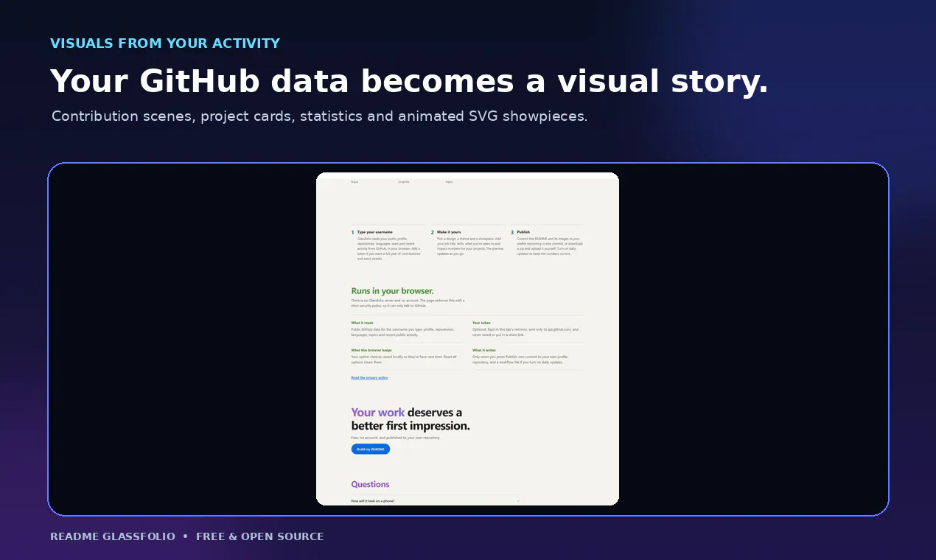
Task: Click the 'README GLASSFOLIO' footer text
Action: pyautogui.click(x=113, y=536)
